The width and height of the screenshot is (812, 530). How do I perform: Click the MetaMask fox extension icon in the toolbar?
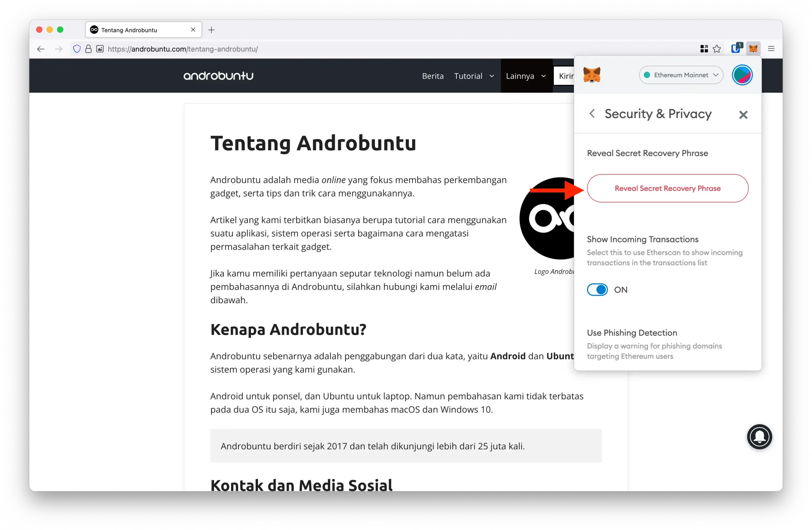753,49
